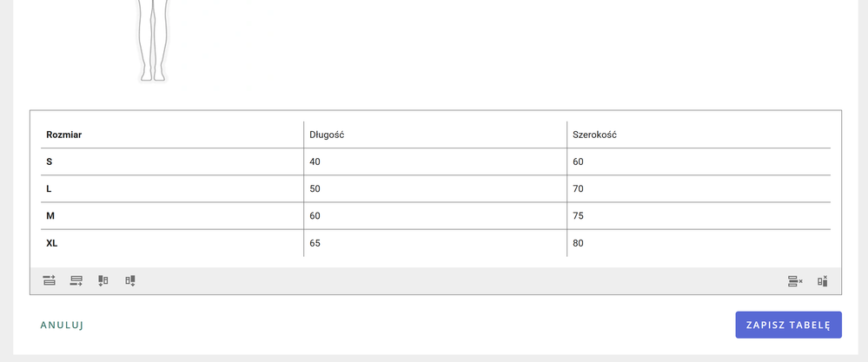This screenshot has width=868, height=362.
Task: Click the insert row above icon
Action: pyautogui.click(x=50, y=280)
